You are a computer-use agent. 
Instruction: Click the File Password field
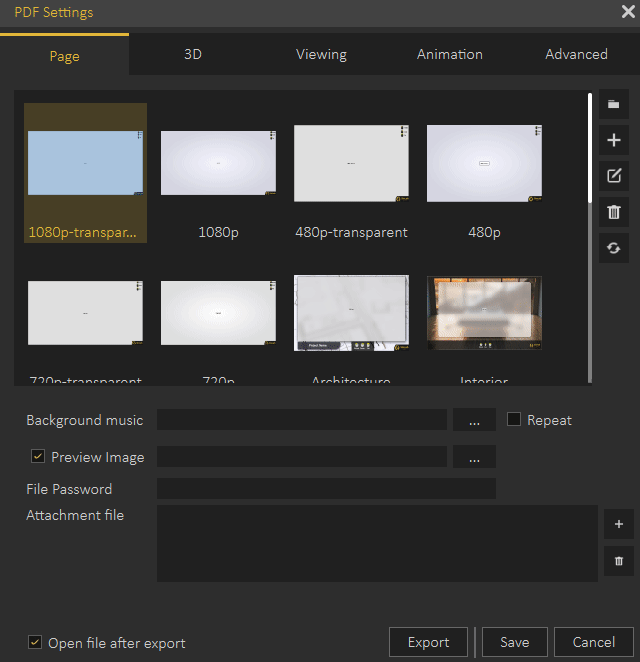[326, 489]
